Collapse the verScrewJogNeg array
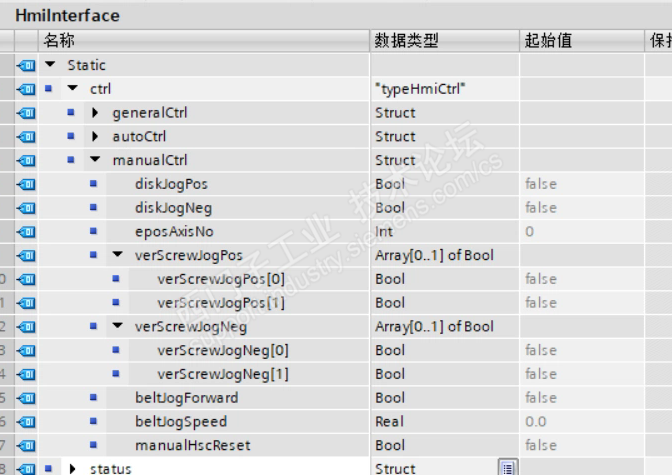 click(118, 326)
